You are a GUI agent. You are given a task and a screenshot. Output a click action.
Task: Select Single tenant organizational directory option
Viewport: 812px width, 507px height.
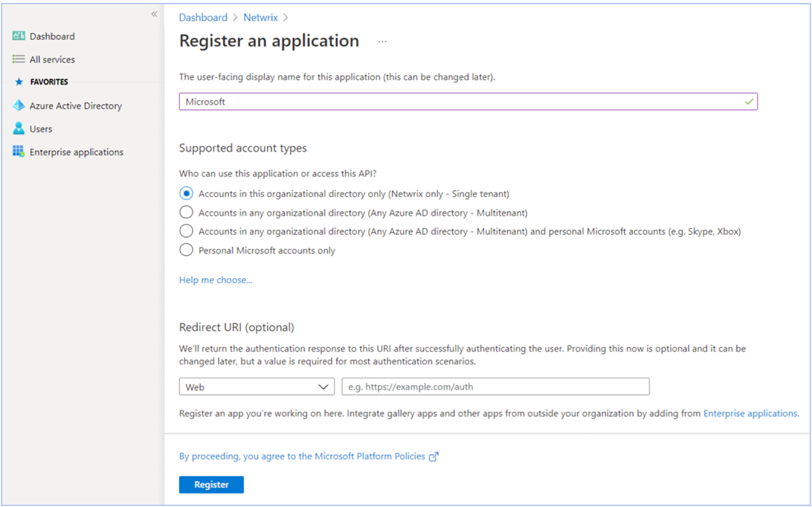(186, 193)
